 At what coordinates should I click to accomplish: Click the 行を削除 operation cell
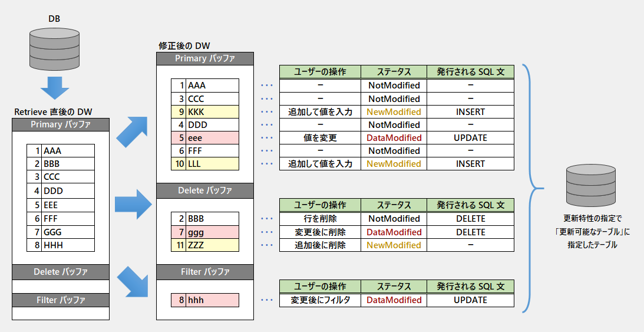click(320, 219)
